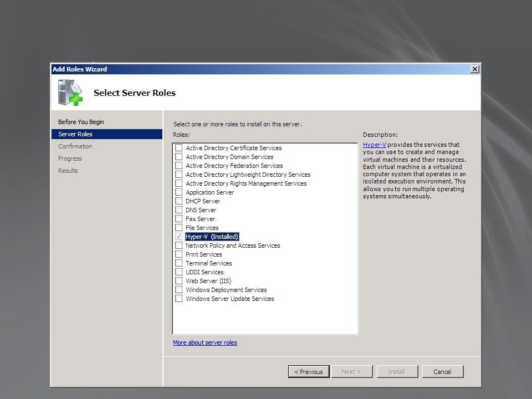
Task: Tick the Fax Server checkbox
Action: (x=179, y=219)
